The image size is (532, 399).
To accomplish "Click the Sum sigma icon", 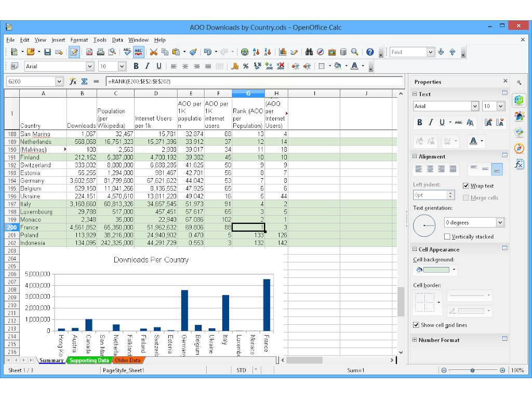I will [85, 82].
